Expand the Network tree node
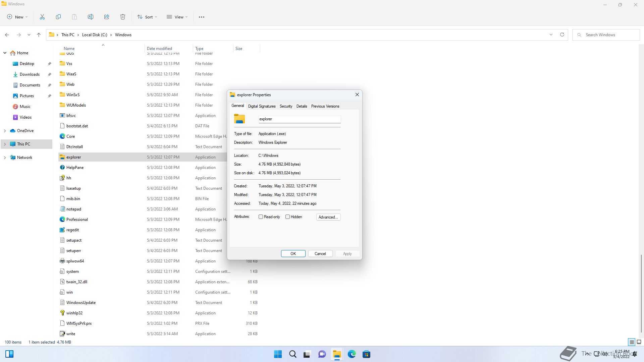 click(5, 158)
